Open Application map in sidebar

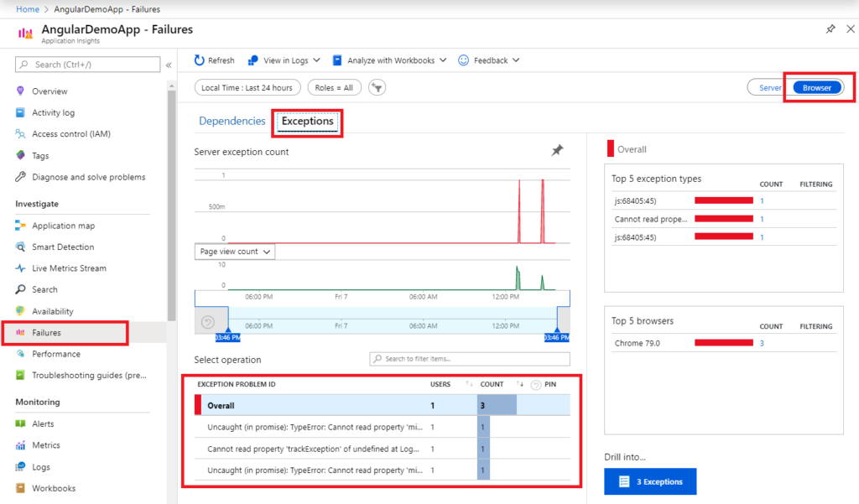coord(63,226)
